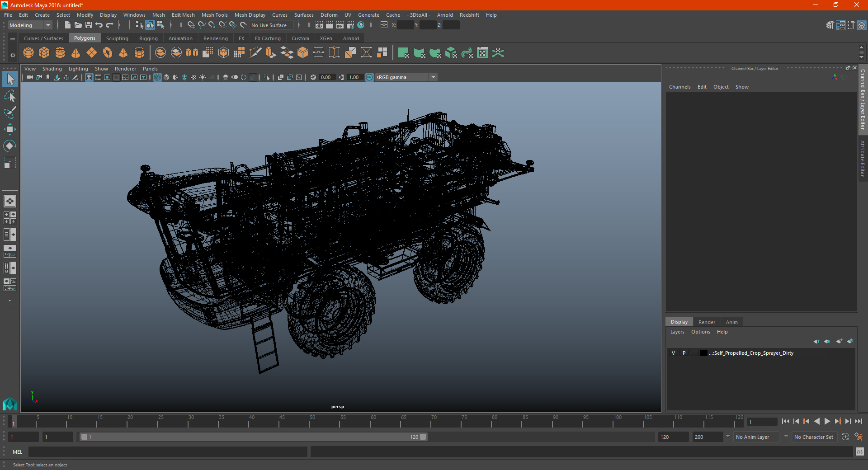The image size is (868, 470).
Task: Open the Channels menu in Channel Box
Action: pos(680,87)
